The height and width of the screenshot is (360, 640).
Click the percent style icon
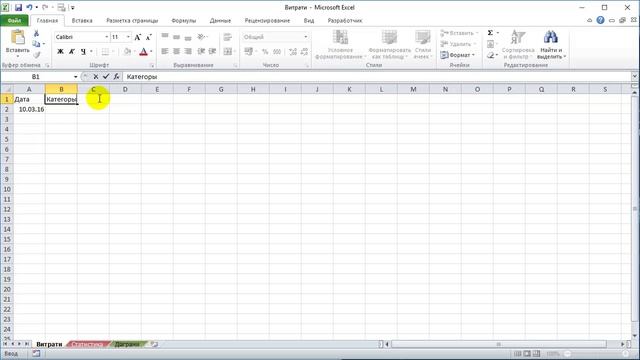point(265,52)
